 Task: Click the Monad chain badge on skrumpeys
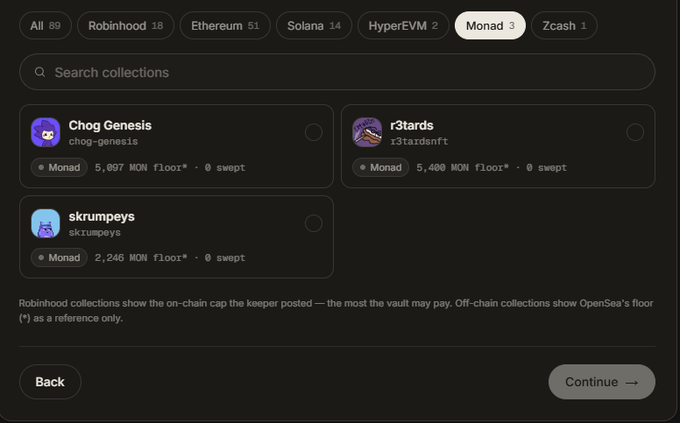(x=59, y=258)
